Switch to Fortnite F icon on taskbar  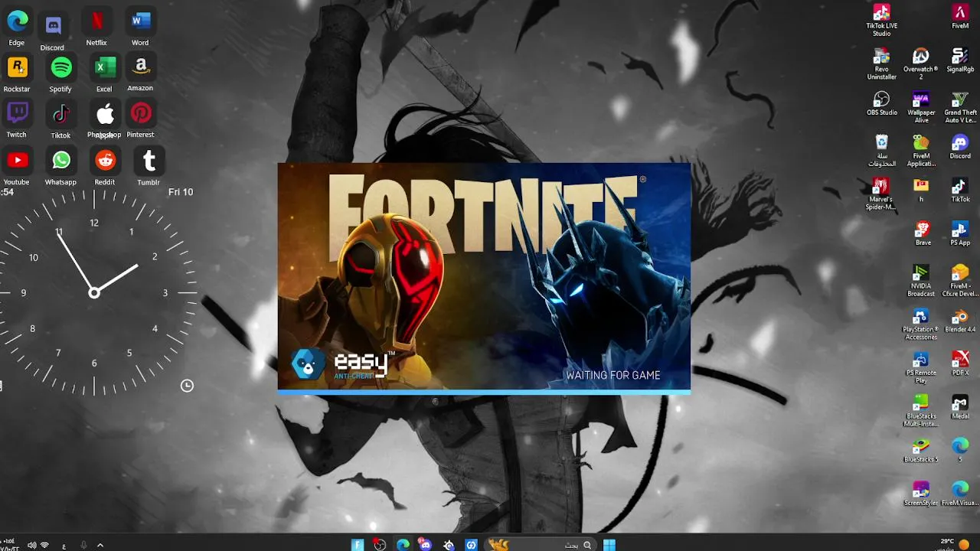point(358,545)
